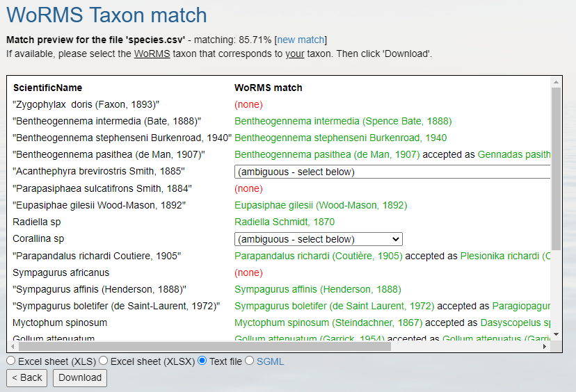Open Sympagurus boletifer (de Saint Laurent, 1972) link
576x392 pixels.
tap(335, 306)
